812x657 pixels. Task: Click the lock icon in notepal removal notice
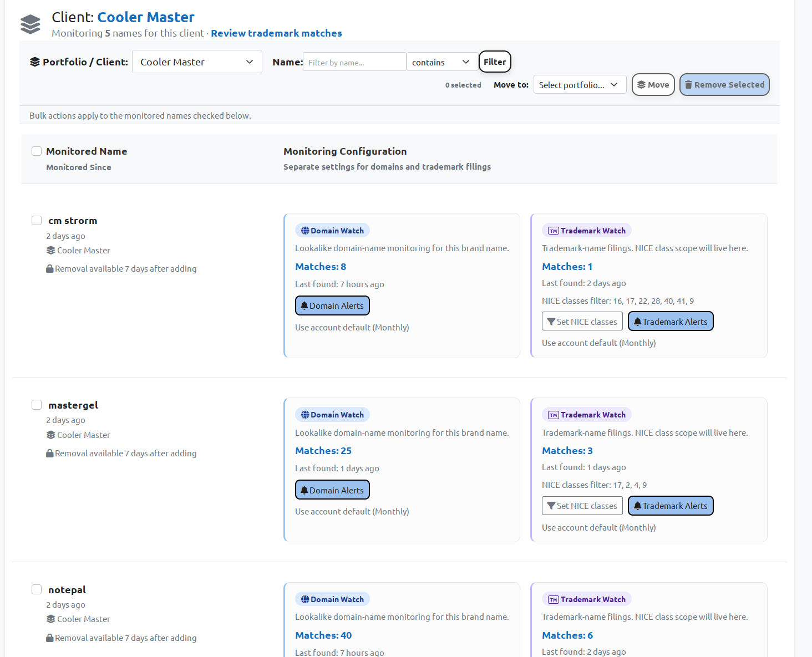[50, 638]
